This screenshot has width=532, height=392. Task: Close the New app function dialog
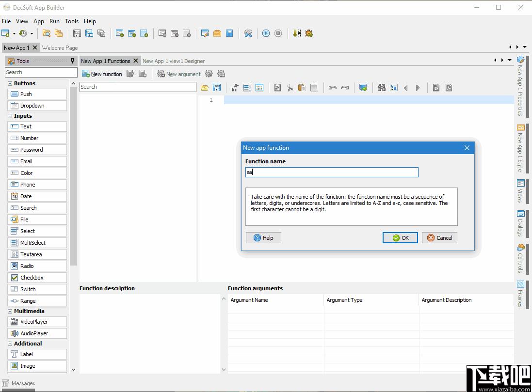pos(467,148)
